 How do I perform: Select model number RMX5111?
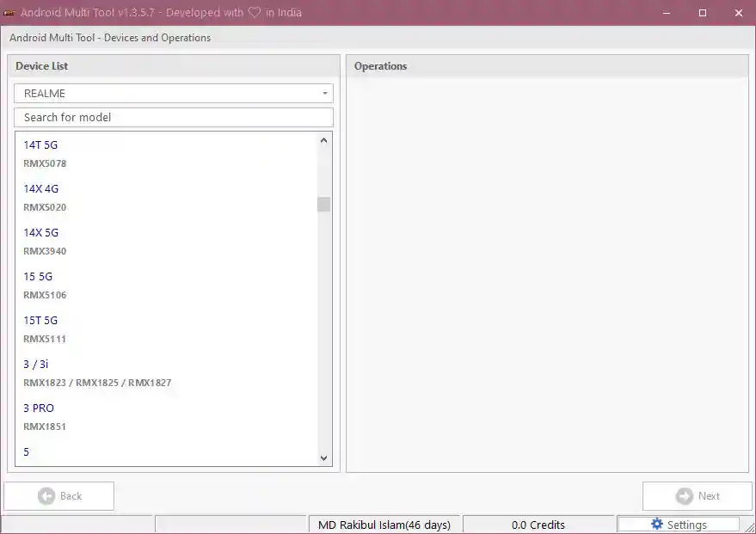tap(45, 340)
